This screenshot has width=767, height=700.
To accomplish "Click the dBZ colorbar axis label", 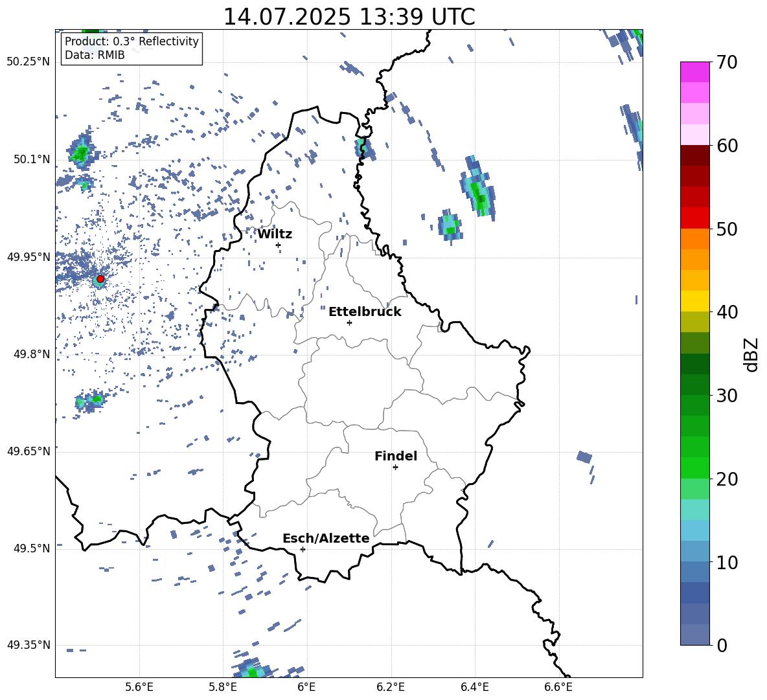I will click(752, 354).
